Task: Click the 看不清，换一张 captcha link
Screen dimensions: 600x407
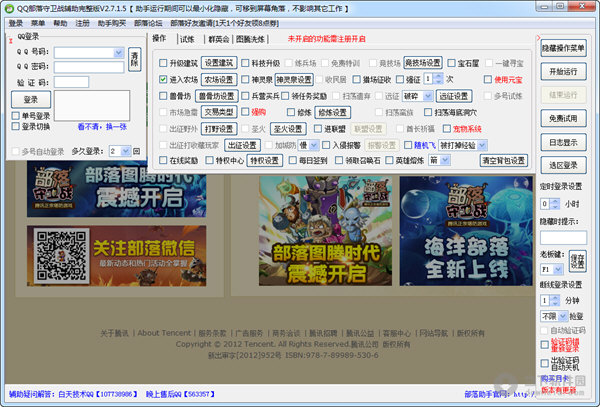Action: [x=102, y=127]
